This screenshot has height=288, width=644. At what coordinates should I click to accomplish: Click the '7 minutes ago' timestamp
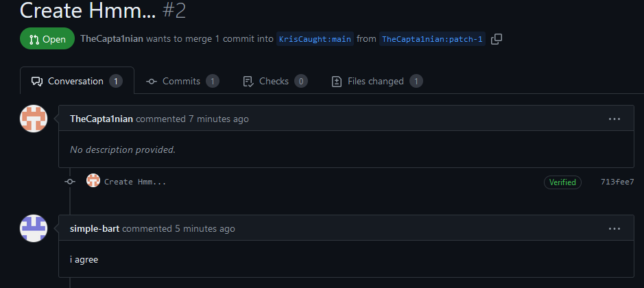[x=219, y=119]
